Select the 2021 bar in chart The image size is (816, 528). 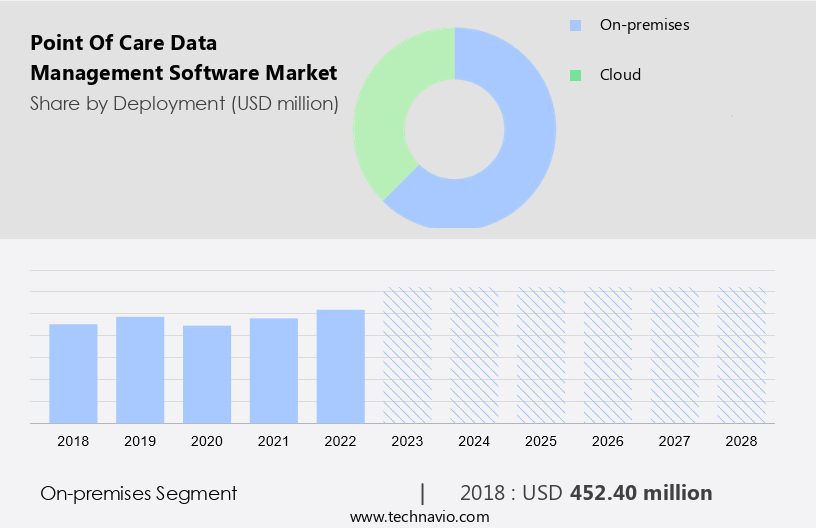(274, 371)
